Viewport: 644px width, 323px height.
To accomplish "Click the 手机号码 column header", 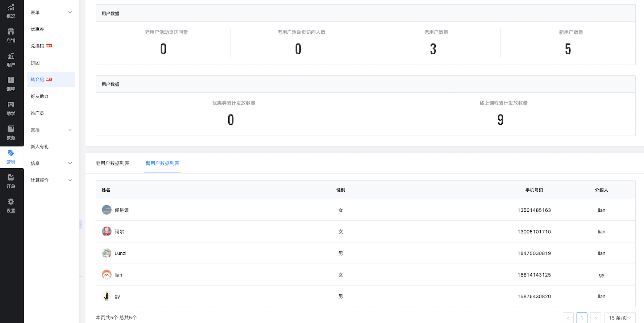I will (534, 190).
